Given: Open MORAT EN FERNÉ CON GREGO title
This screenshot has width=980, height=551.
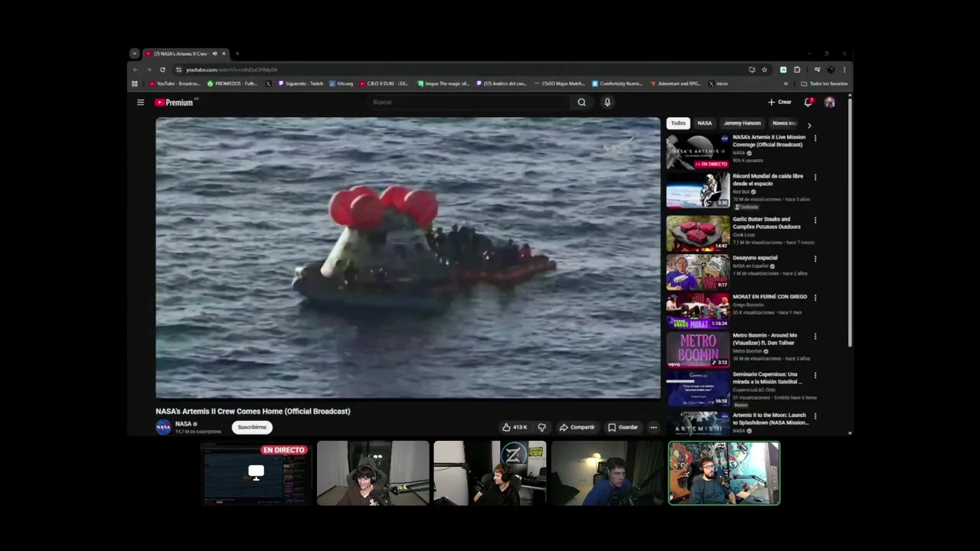Looking at the screenshot, I should (x=769, y=297).
